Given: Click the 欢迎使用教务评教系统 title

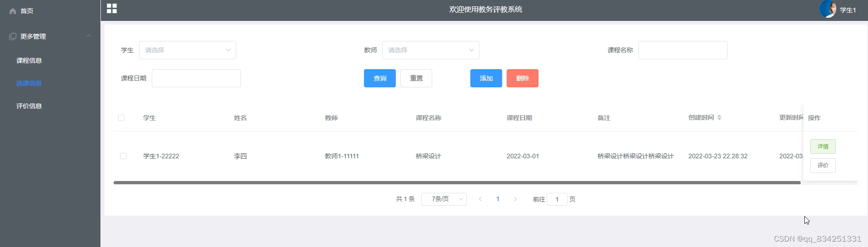Looking at the screenshot, I should (x=486, y=9).
